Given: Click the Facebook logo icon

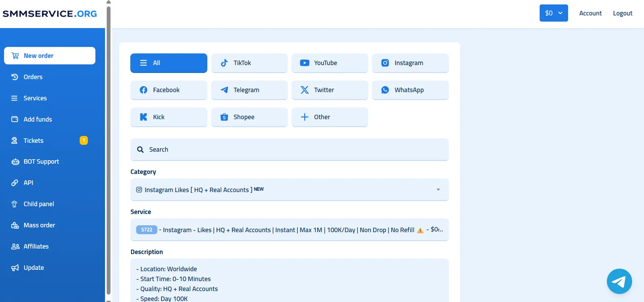Looking at the screenshot, I should coord(143,90).
